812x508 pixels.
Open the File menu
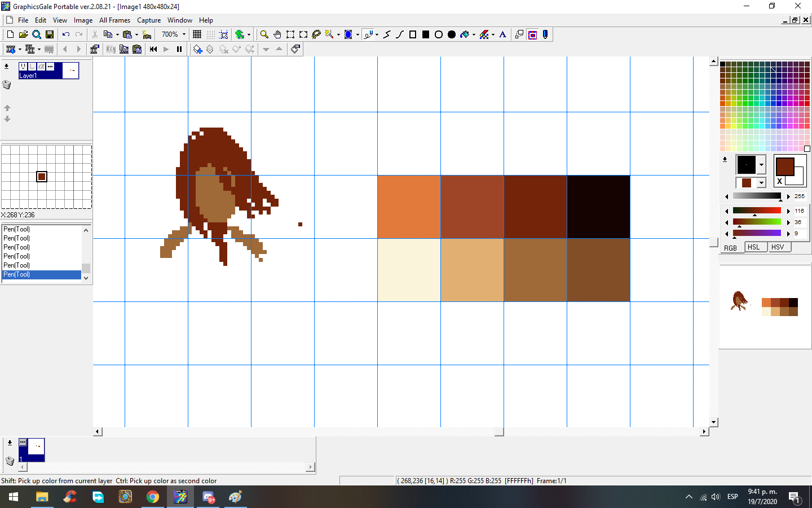23,20
